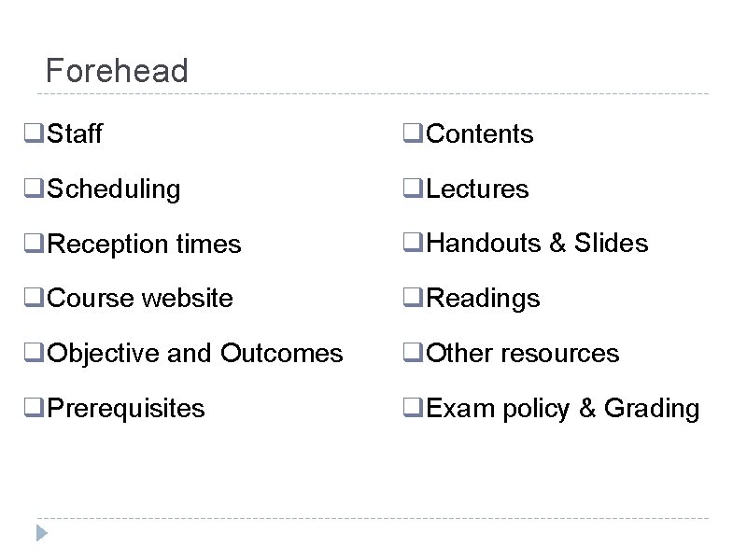Image resolution: width=747 pixels, height=560 pixels.
Task: Tick the Scheduling checkbox bullet
Action: click(34, 189)
